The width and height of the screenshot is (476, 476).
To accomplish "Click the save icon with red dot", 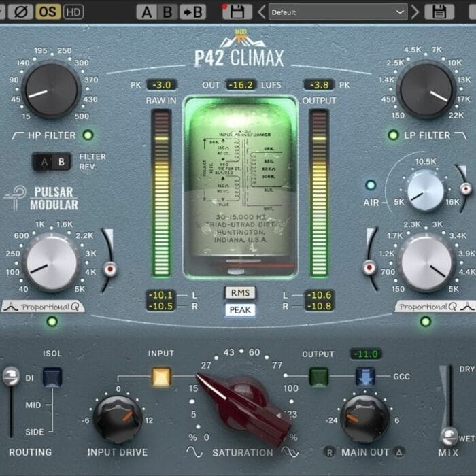I will click(x=236, y=12).
